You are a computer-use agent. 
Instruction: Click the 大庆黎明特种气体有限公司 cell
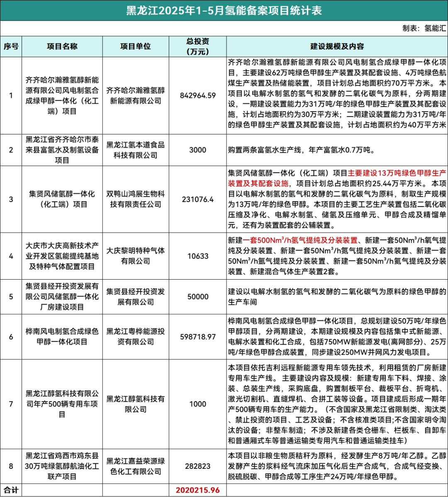point(135,256)
